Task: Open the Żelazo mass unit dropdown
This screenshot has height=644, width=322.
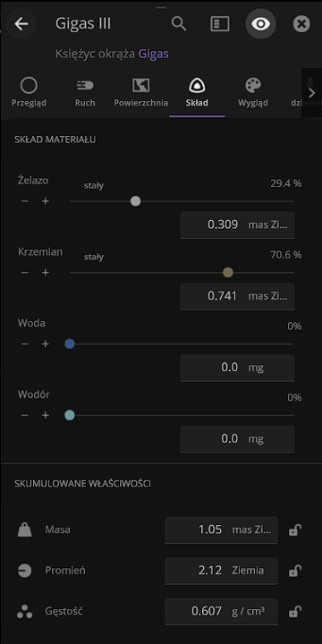Action: pos(268,225)
